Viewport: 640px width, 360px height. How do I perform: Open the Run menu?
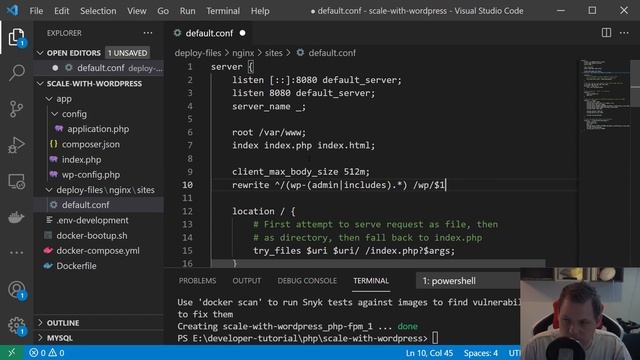187,11
